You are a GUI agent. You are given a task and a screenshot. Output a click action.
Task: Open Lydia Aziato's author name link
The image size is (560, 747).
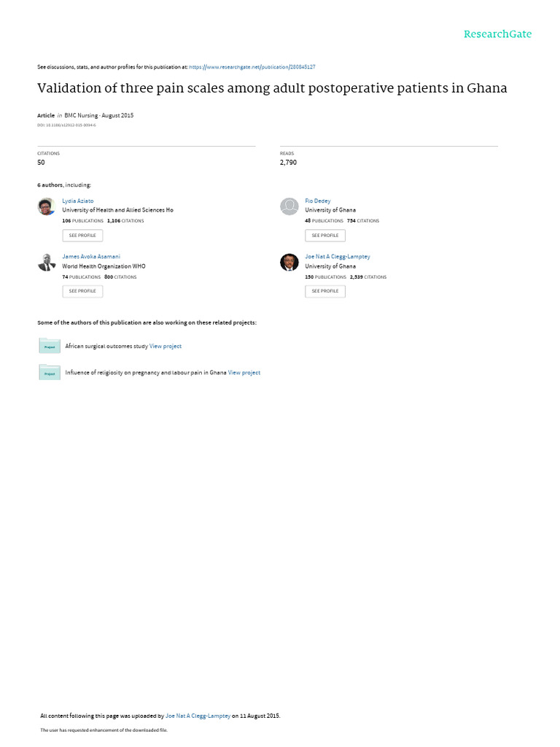coord(77,201)
